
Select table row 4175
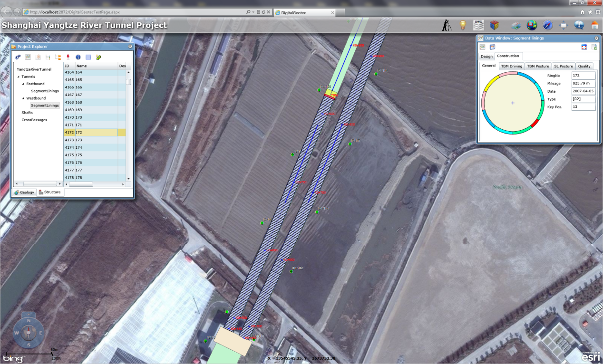95,155
